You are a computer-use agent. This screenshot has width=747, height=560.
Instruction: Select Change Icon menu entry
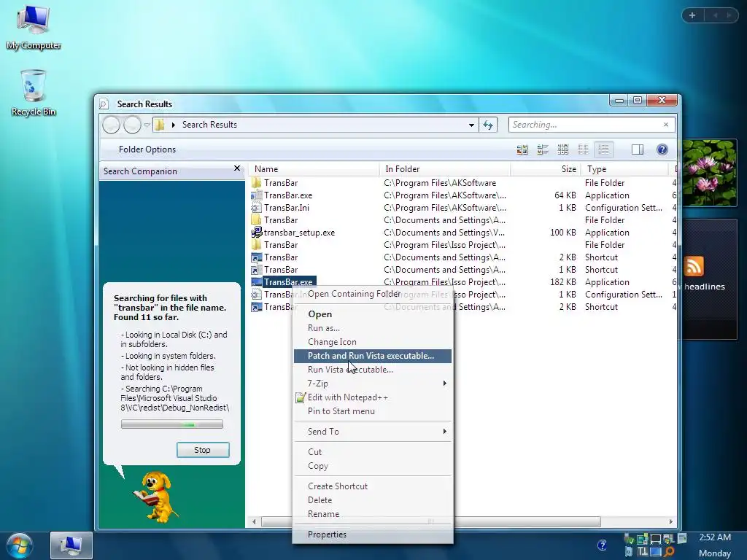[373, 342]
